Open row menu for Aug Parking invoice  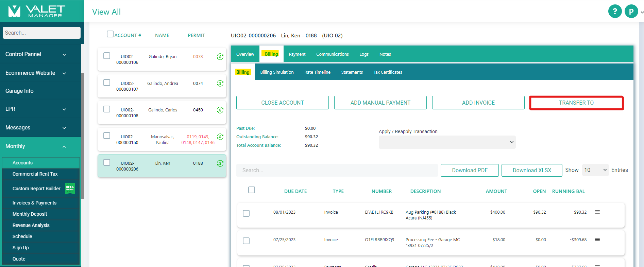(597, 212)
